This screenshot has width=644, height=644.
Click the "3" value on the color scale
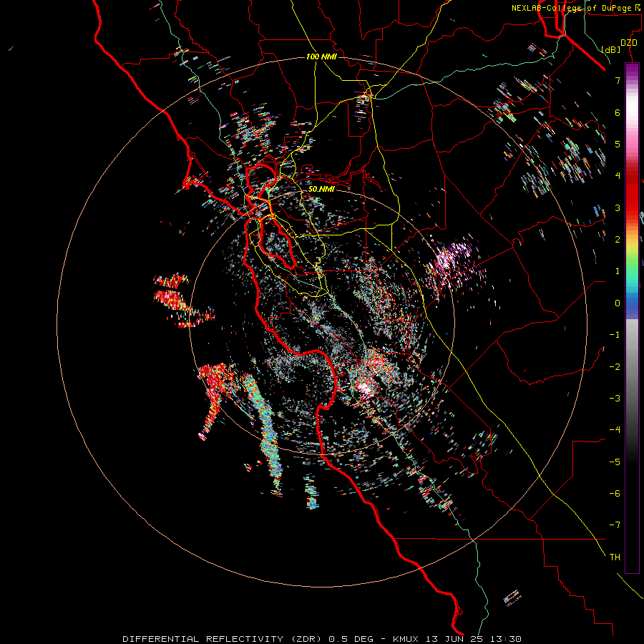tap(618, 208)
